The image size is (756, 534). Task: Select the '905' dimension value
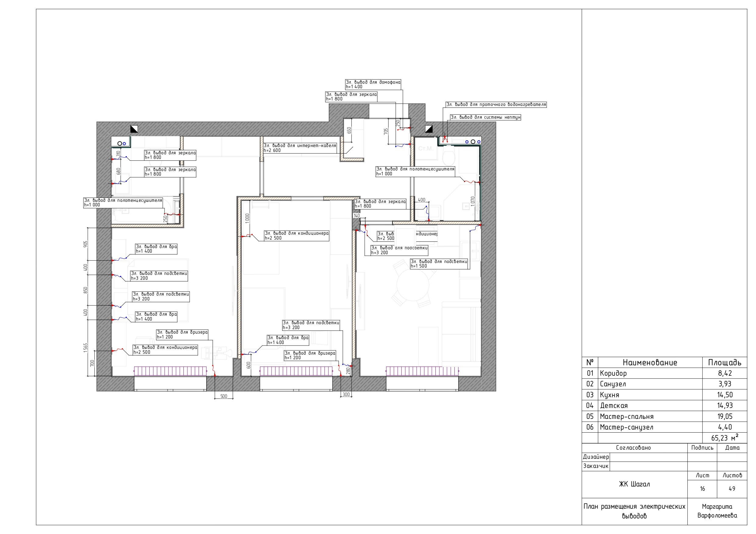[x=86, y=244]
